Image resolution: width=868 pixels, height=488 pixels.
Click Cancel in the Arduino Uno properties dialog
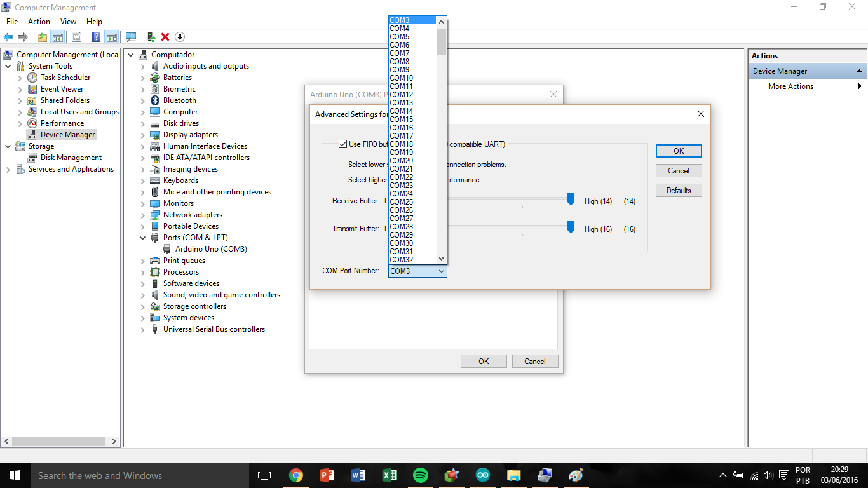(535, 361)
